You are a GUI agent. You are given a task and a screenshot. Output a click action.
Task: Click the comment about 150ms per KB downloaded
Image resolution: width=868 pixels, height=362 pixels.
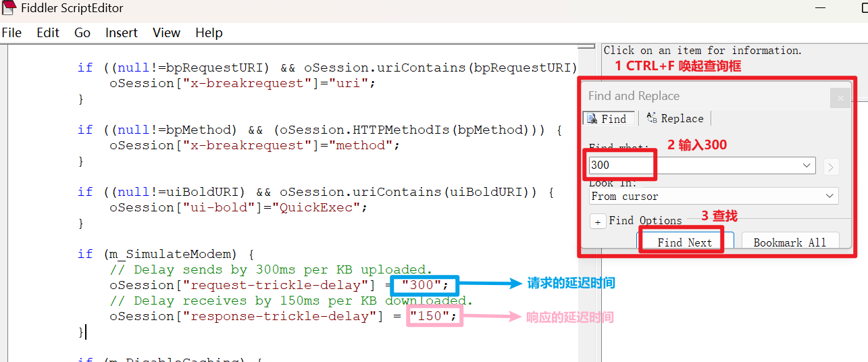pyautogui.click(x=291, y=301)
